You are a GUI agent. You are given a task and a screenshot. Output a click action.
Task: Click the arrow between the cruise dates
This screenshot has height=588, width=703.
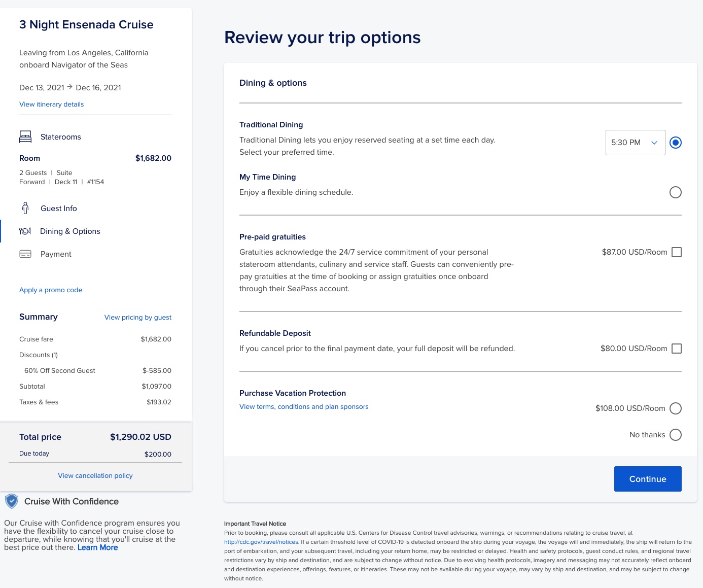click(x=70, y=87)
